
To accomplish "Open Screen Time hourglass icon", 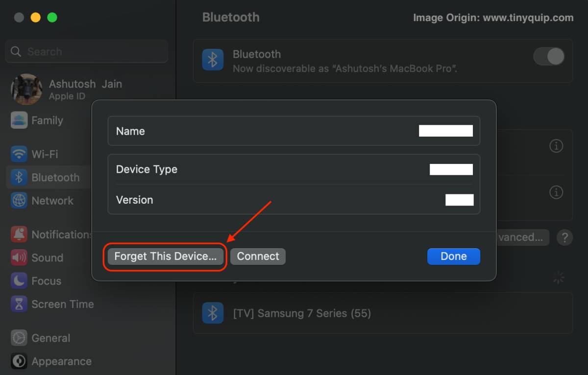I will point(19,304).
